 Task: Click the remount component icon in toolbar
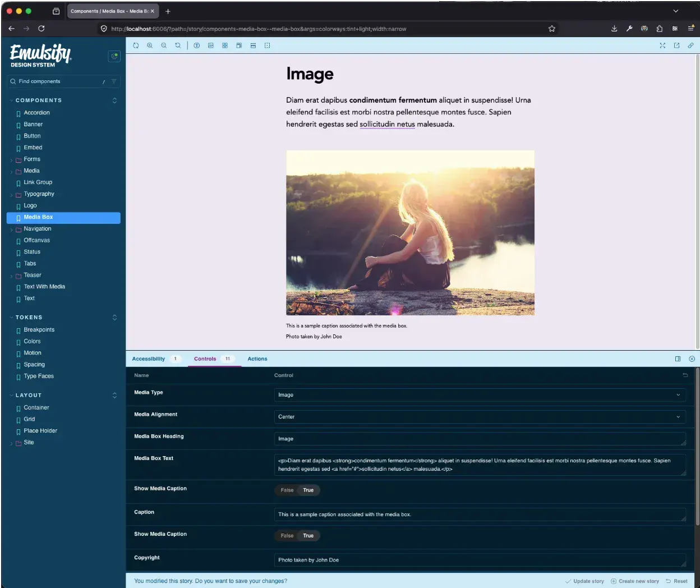coord(136,45)
